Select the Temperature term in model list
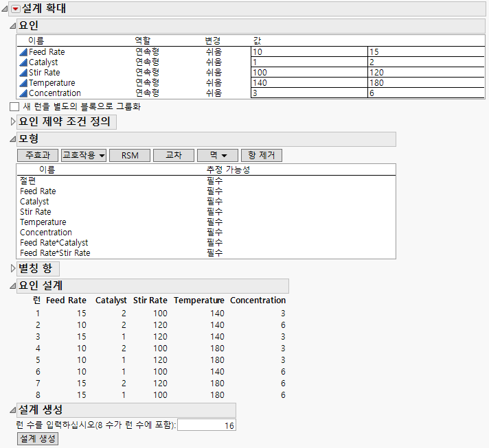 [43, 222]
